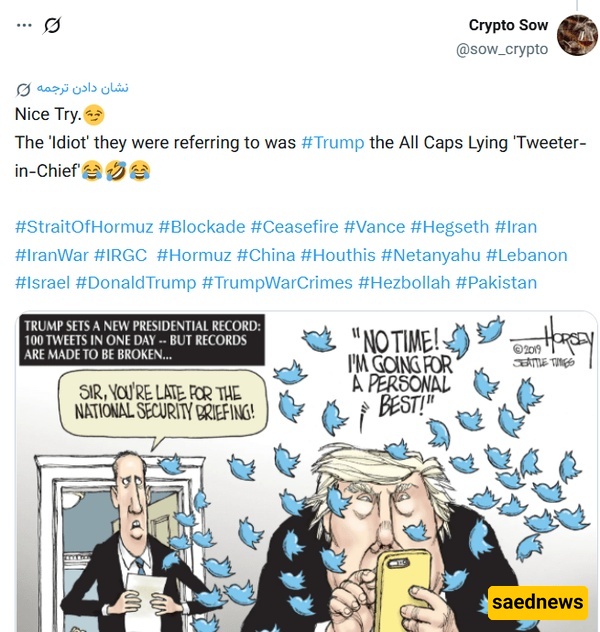Open the #Blockade hashtag

pyautogui.click(x=202, y=227)
